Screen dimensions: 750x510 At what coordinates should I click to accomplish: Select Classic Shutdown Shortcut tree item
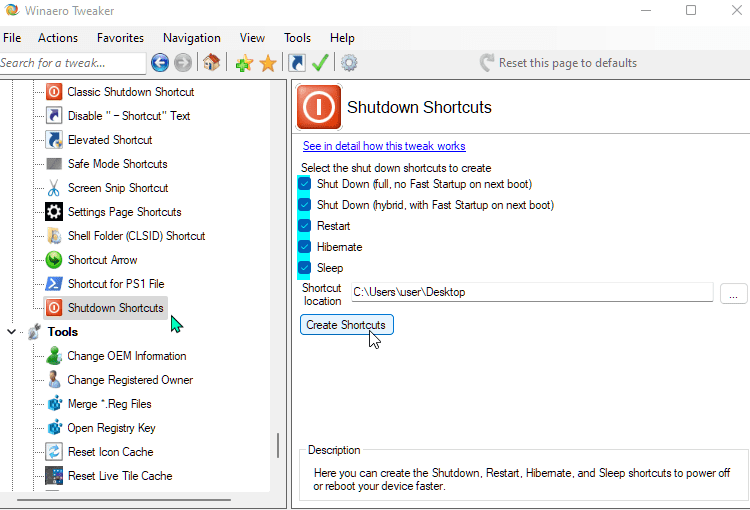pos(131,91)
